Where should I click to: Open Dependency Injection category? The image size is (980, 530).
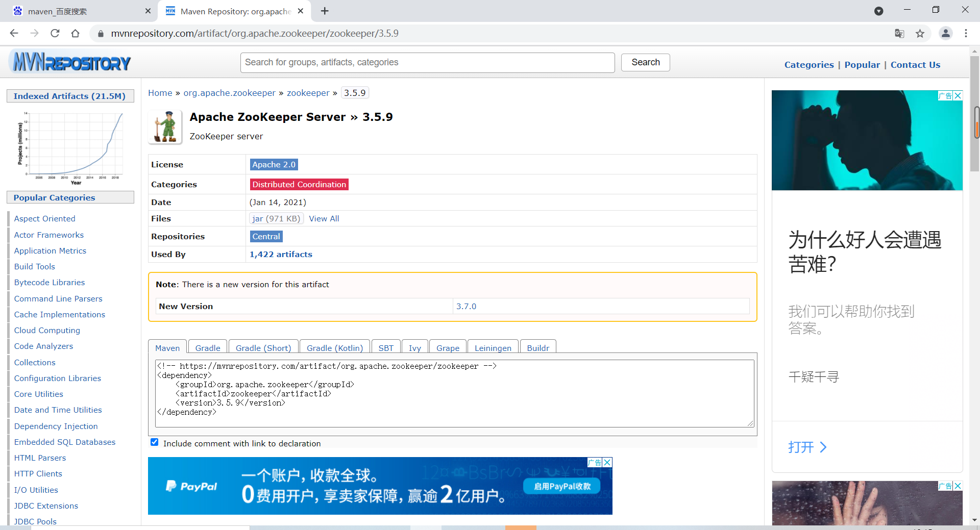56,426
